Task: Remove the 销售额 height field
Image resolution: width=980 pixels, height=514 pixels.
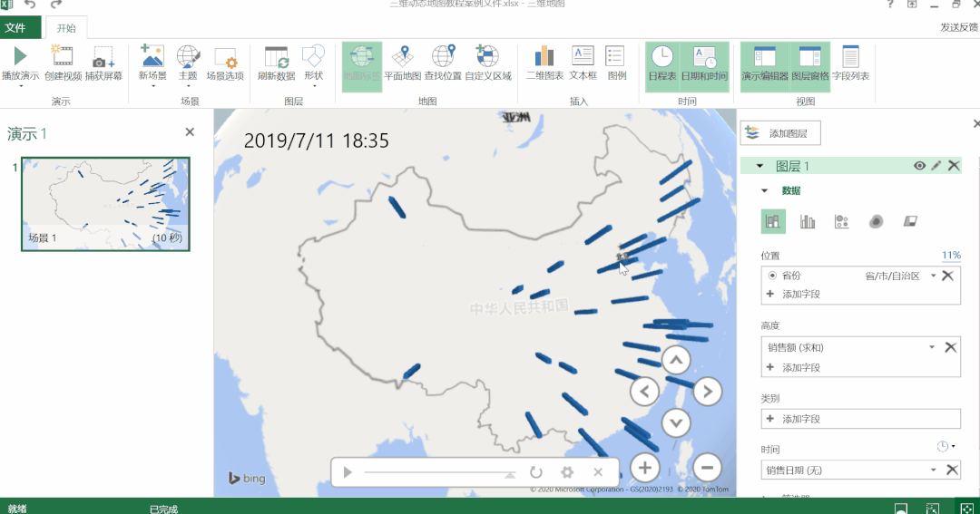Action: point(951,347)
